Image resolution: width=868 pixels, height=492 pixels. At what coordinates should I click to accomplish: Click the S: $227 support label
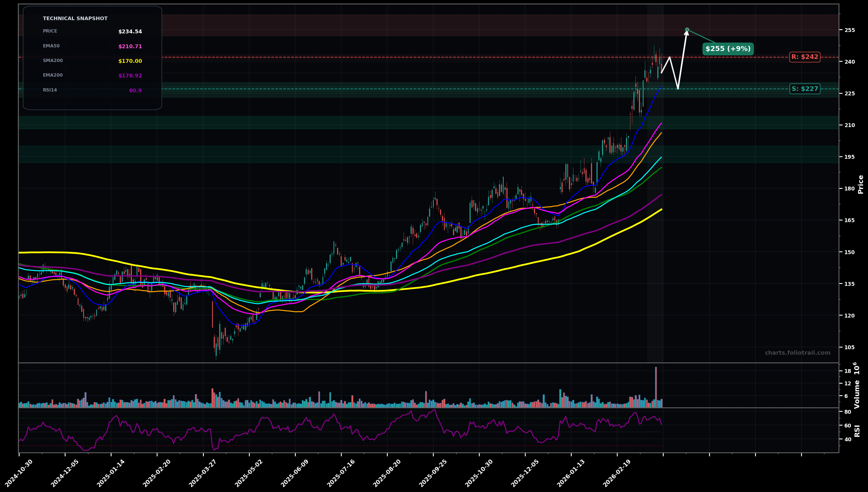pyautogui.click(x=805, y=89)
